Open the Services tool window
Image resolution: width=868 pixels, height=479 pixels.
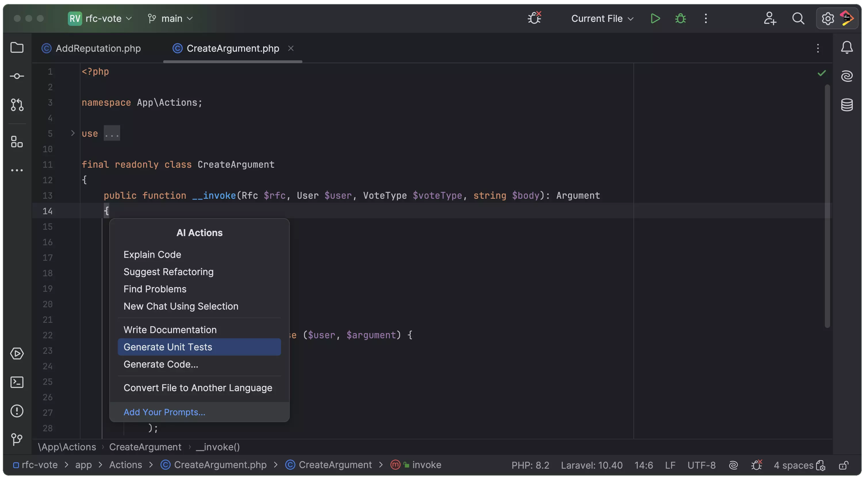[17, 354]
